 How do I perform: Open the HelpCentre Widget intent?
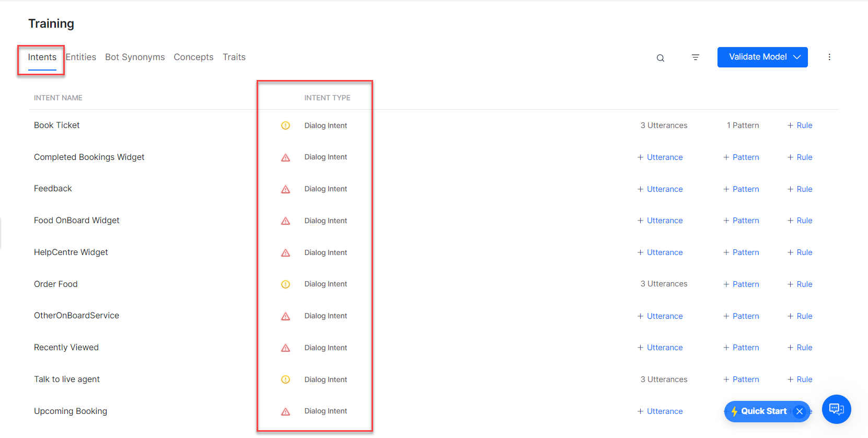(71, 252)
